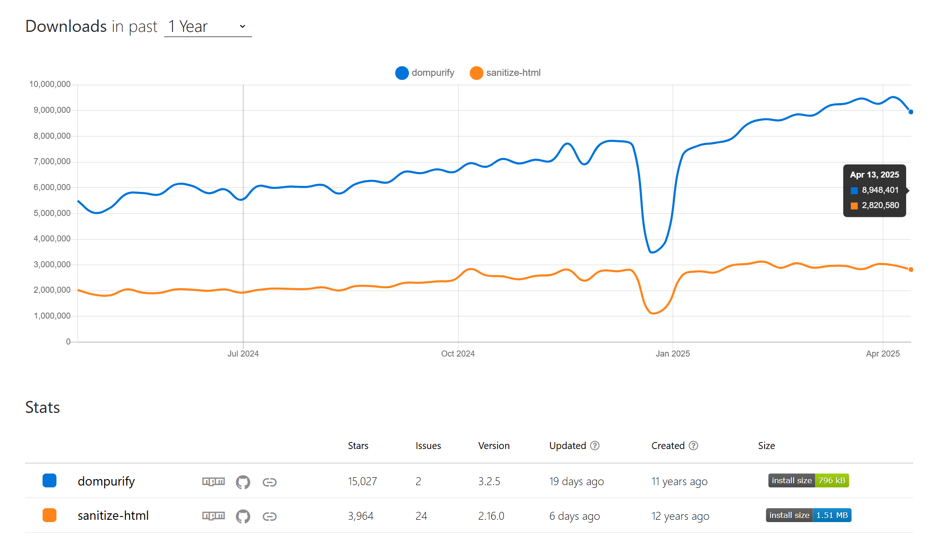This screenshot has width=945, height=560.
Task: Open dompurify homepage link icon
Action: click(x=269, y=482)
